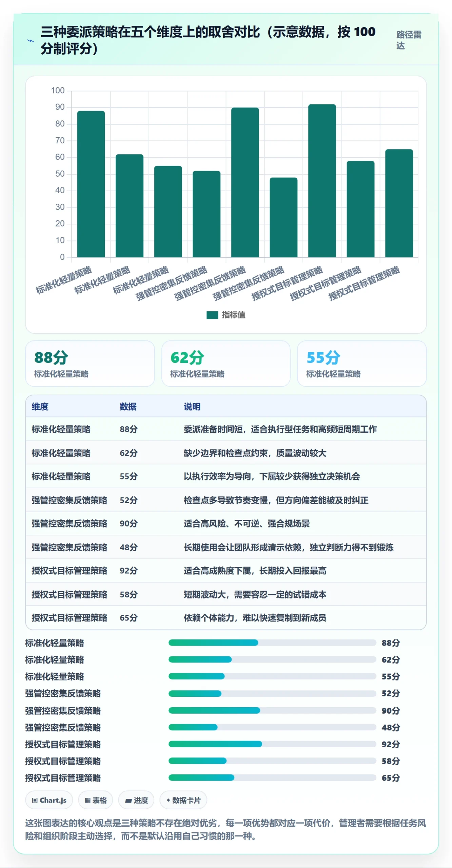Select the shortest chart bar at 48

(x=283, y=217)
